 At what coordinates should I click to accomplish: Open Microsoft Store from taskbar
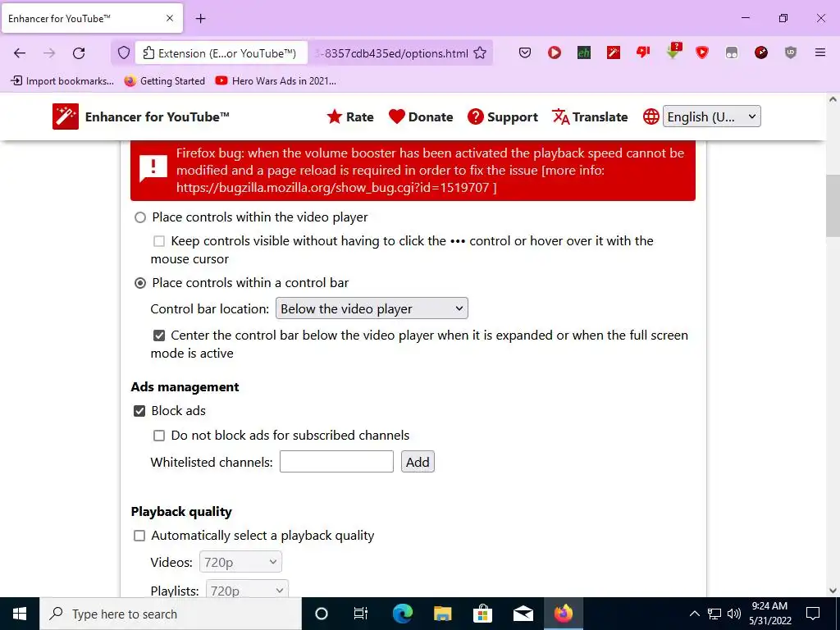[482, 614]
